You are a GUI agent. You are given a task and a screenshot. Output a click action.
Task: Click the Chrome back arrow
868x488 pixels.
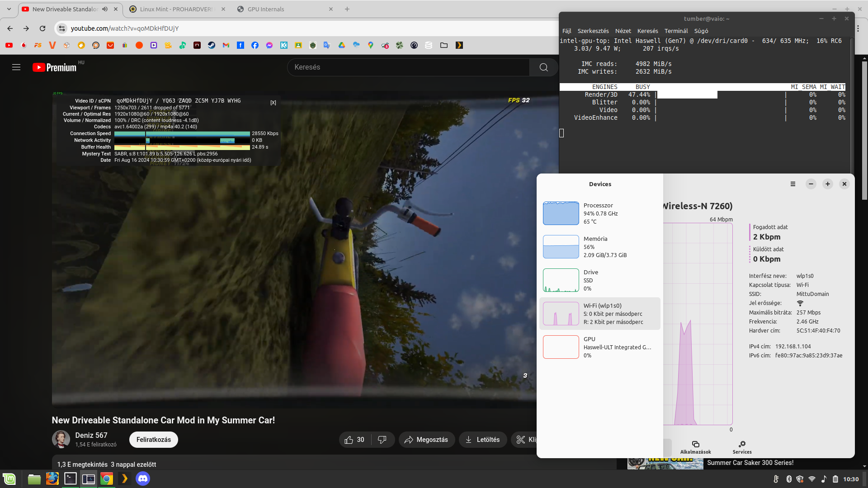point(10,28)
